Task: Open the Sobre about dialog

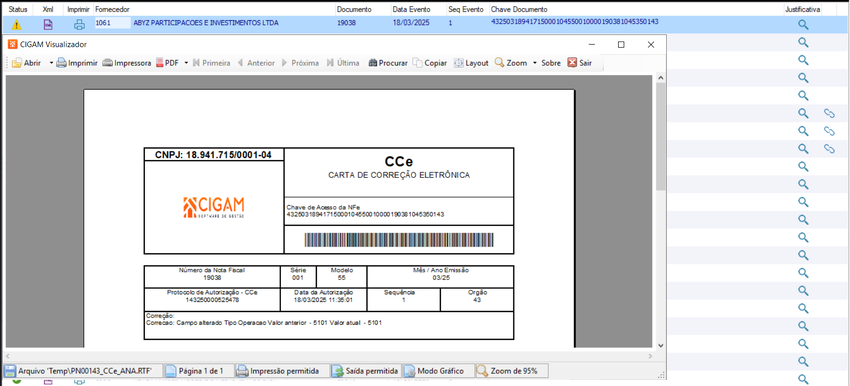Action: pyautogui.click(x=551, y=63)
